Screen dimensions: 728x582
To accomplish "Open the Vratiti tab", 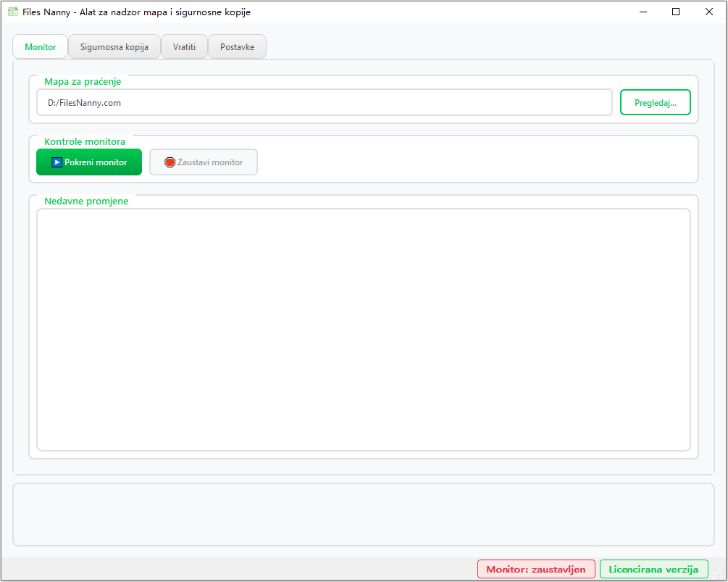I will tap(184, 46).
